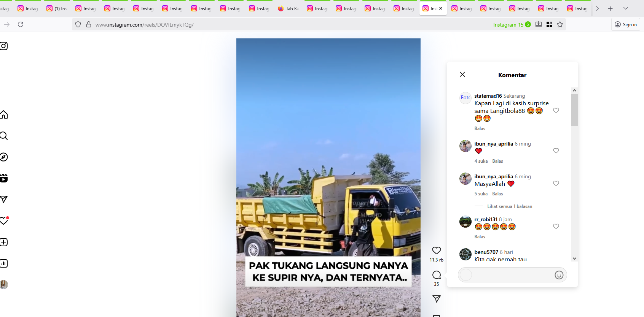Like rr_robi131's comment

pos(556,226)
